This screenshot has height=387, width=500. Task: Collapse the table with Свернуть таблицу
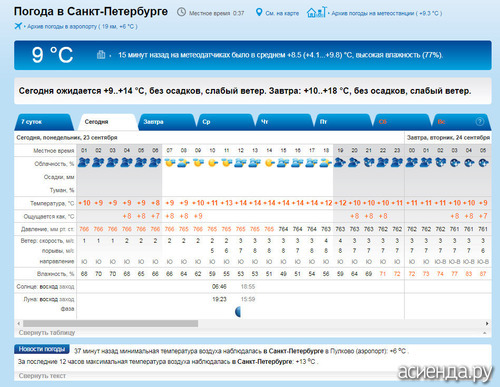47,332
